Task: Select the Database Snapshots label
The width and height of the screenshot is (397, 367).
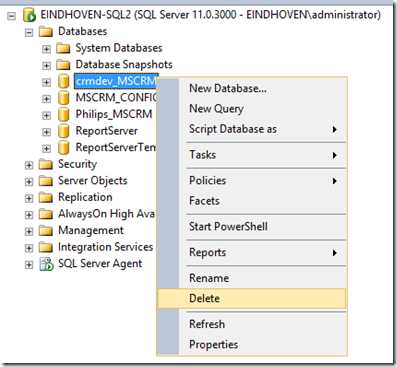Action: pyautogui.click(x=124, y=64)
